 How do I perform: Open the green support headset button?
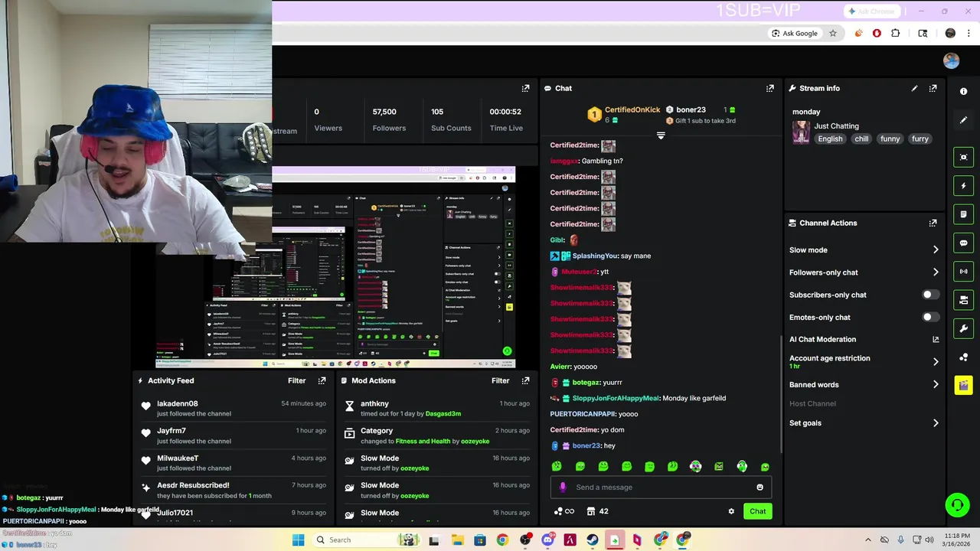click(x=957, y=504)
